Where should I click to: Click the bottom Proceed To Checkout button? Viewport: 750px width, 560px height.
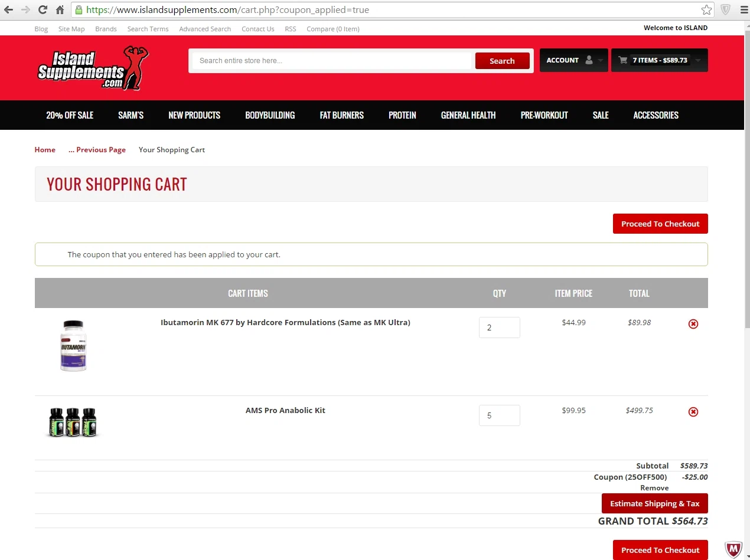click(660, 550)
